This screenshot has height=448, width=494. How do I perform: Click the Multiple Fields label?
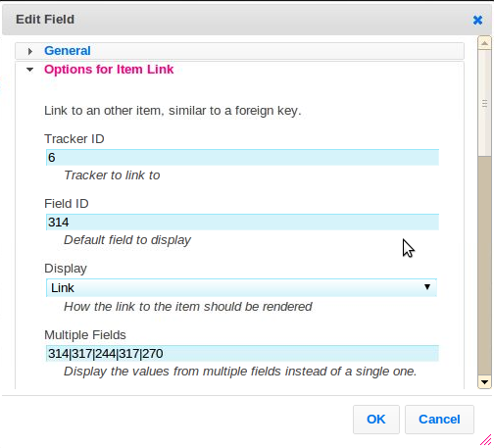point(85,335)
